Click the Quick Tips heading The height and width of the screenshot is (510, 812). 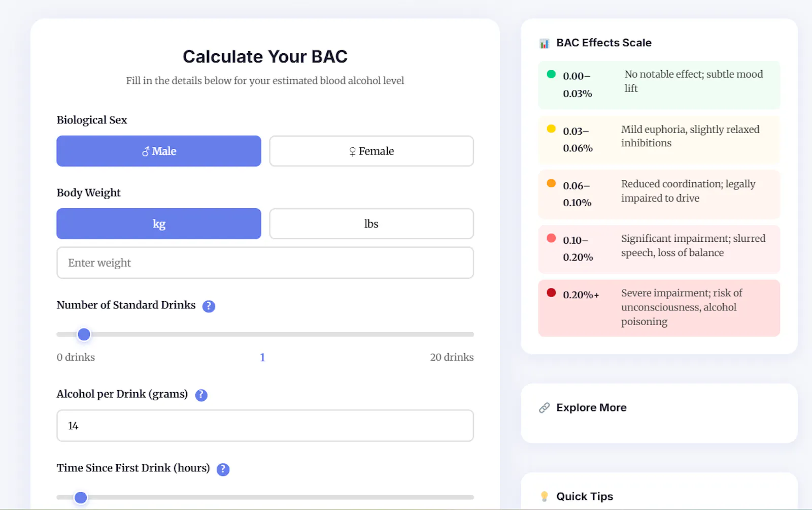tap(585, 497)
